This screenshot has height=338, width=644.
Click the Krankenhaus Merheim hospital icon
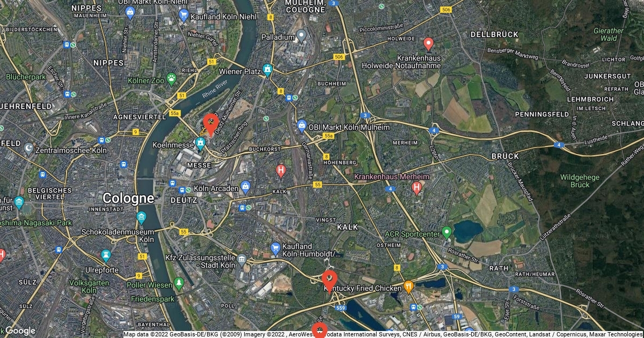point(416,188)
